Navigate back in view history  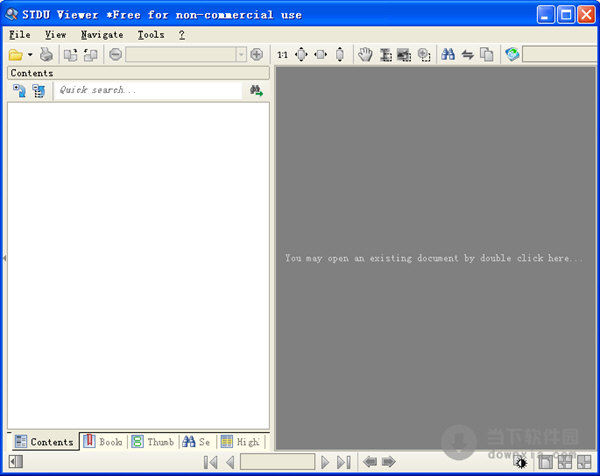tap(370, 462)
